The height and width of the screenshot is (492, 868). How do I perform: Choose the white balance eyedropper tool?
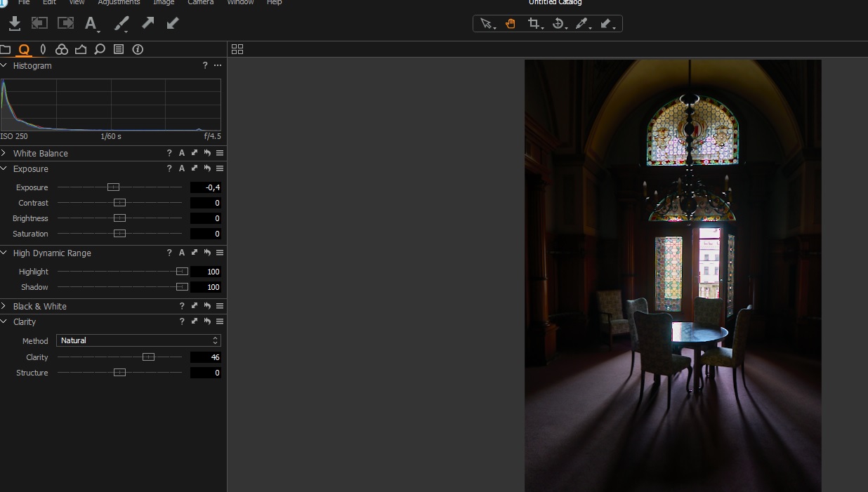(x=581, y=23)
